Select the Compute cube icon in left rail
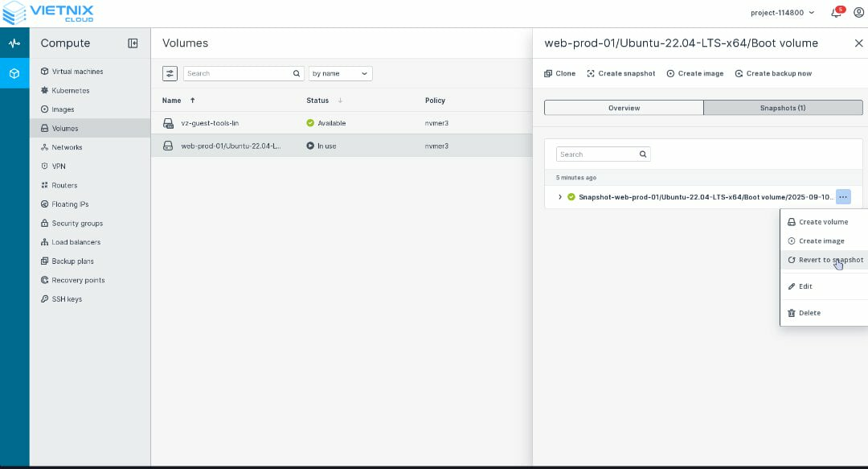This screenshot has height=469, width=868. coord(14,73)
